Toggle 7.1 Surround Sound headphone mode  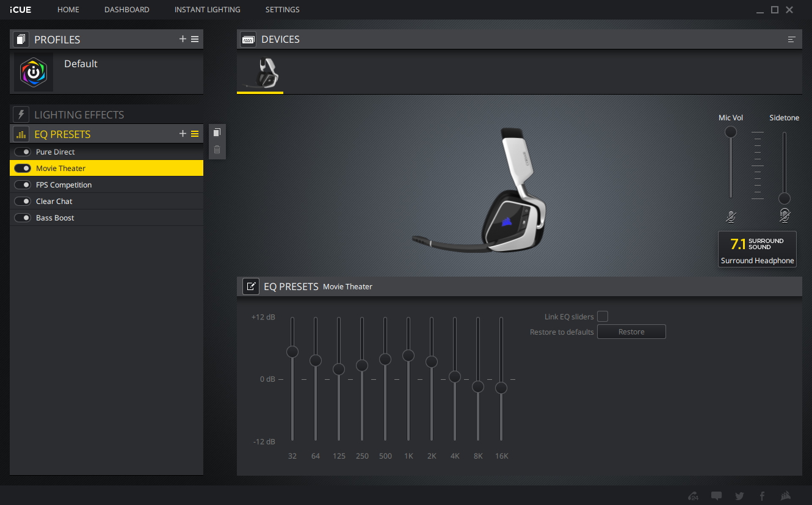(x=757, y=249)
